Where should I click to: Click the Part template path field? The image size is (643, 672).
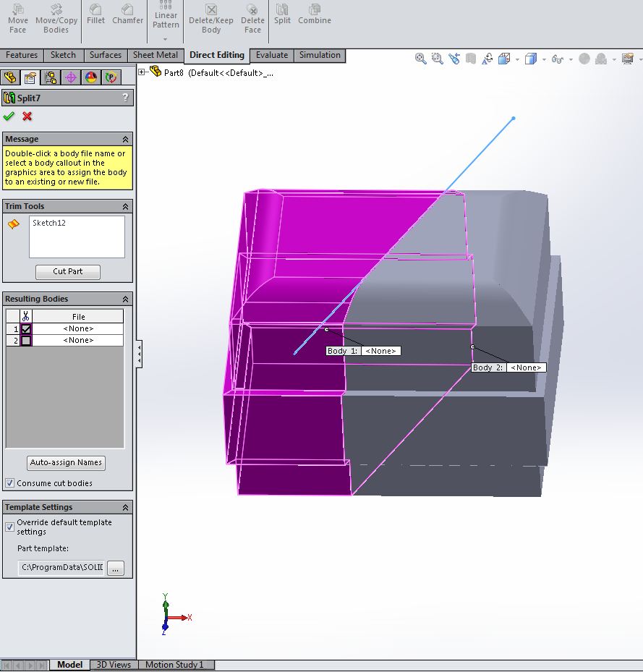pos(61,568)
